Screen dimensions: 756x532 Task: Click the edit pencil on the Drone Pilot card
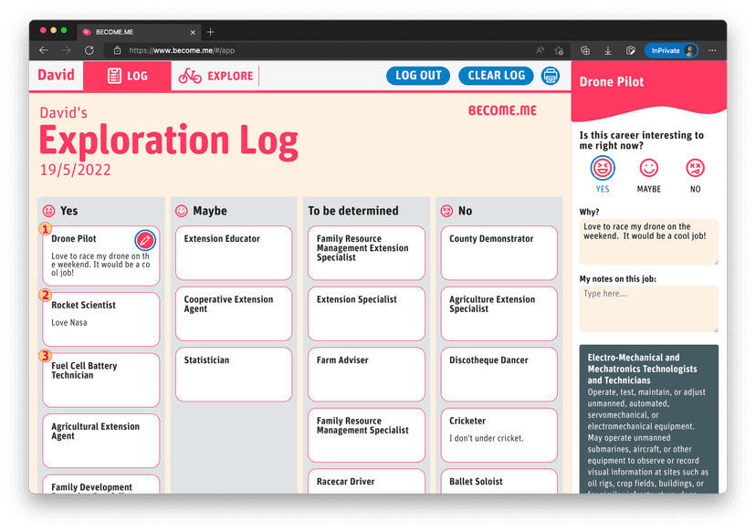(146, 240)
